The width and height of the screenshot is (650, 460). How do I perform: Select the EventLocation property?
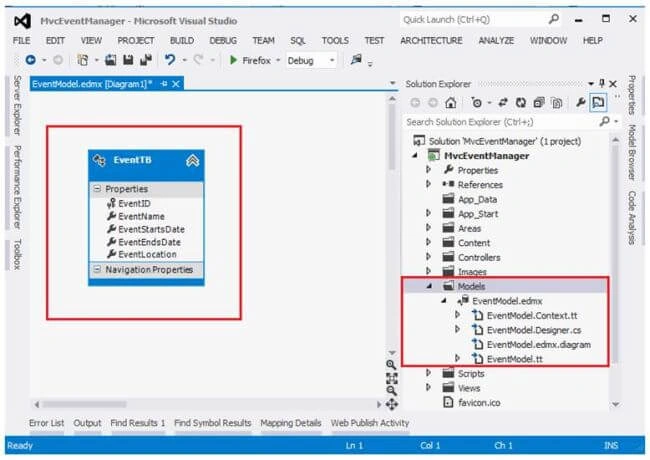pyautogui.click(x=147, y=254)
